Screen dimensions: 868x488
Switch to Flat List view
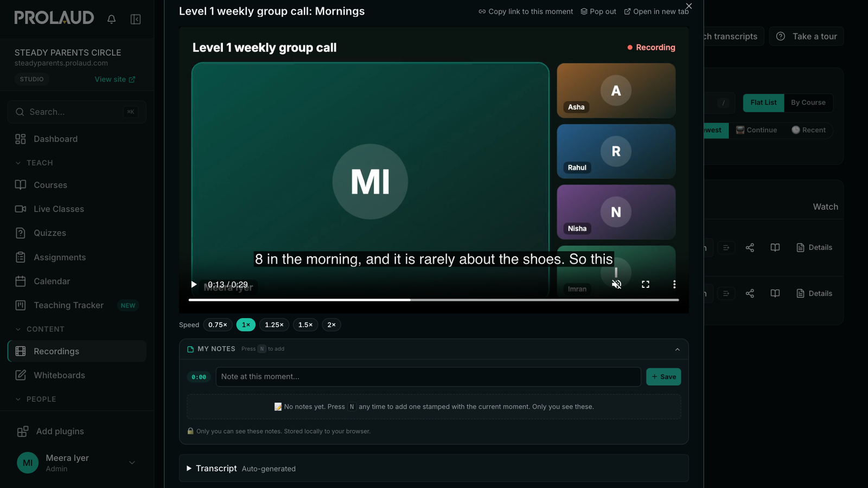pos(763,102)
